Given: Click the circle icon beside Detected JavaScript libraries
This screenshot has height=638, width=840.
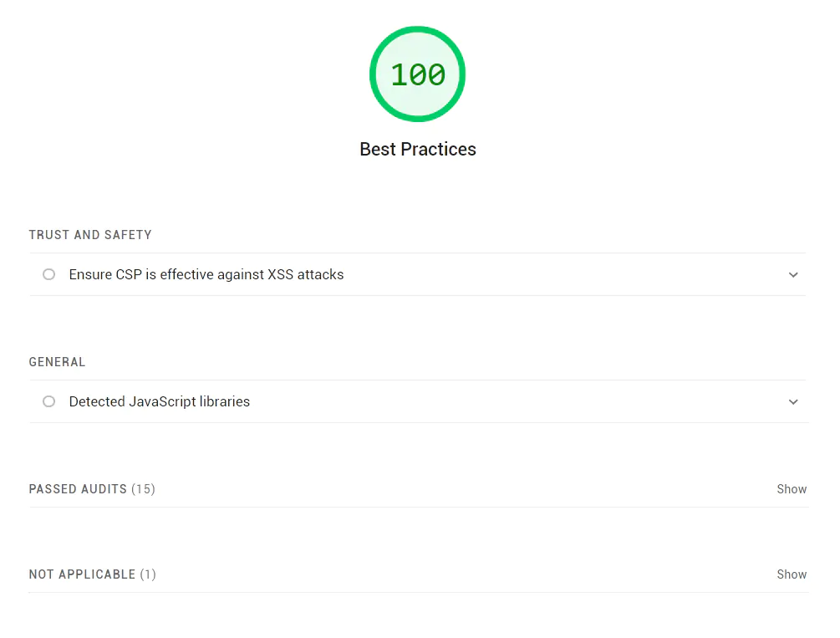Looking at the screenshot, I should click(48, 401).
